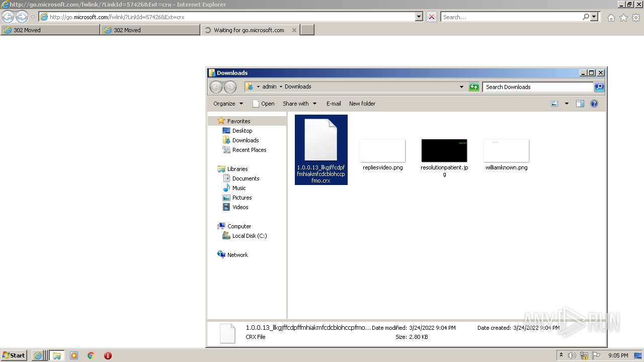644x362 pixels.
Task: Open the Pictures library
Action: click(242, 198)
